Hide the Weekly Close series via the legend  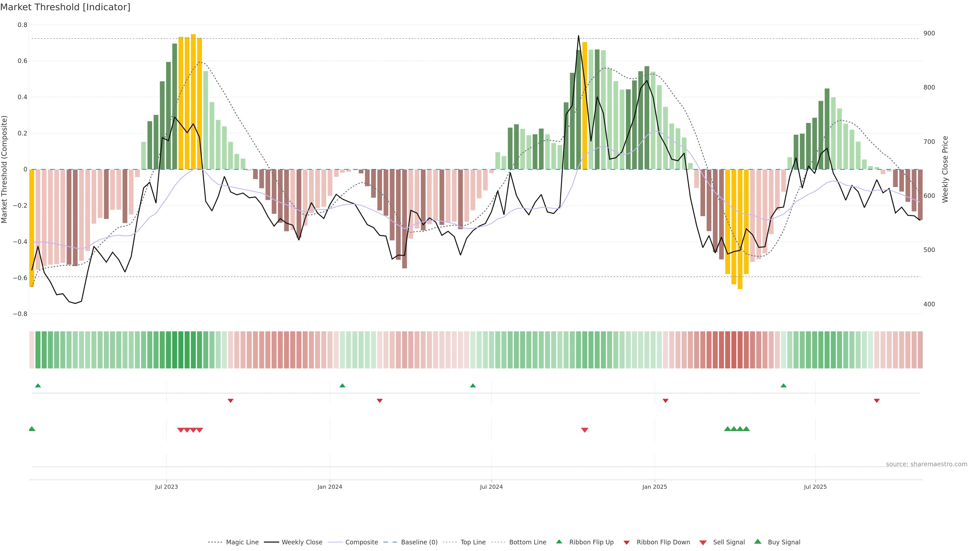pos(302,542)
